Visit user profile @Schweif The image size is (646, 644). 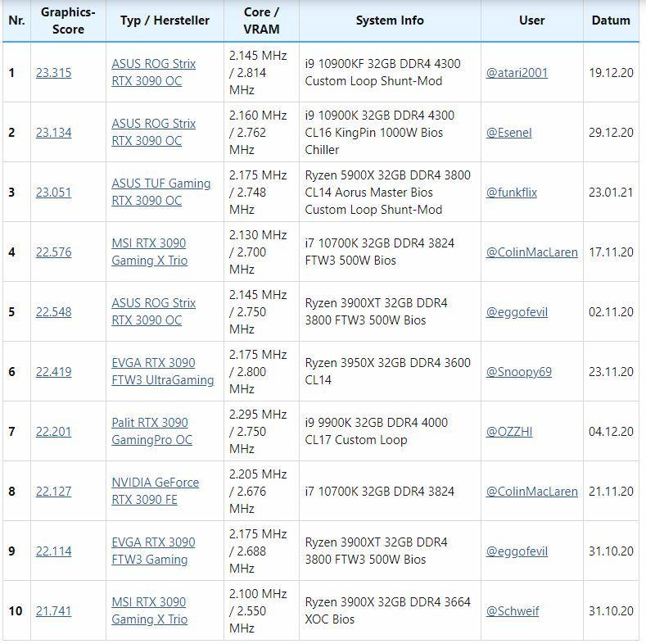[x=513, y=611]
